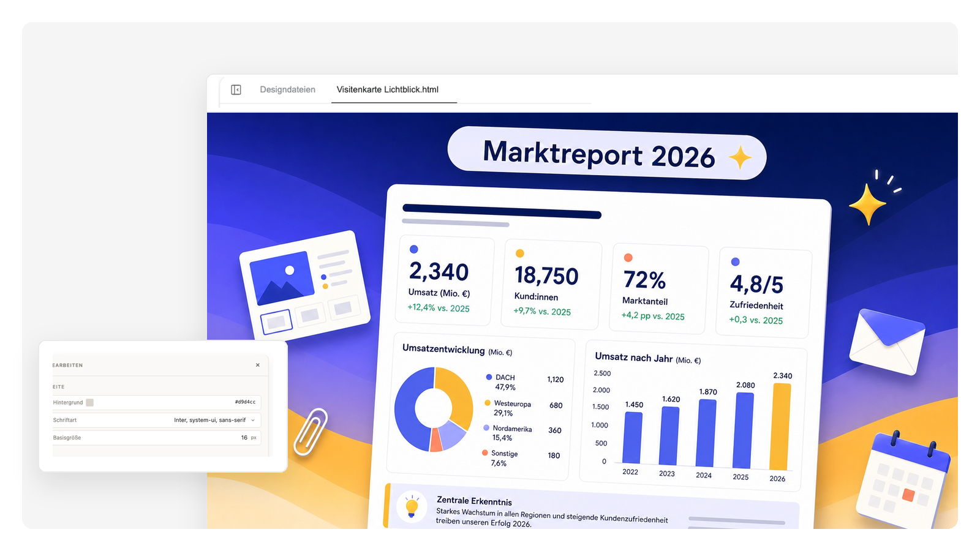Select the 2,340 Umsatz value
980x551 pixels.
point(439,271)
